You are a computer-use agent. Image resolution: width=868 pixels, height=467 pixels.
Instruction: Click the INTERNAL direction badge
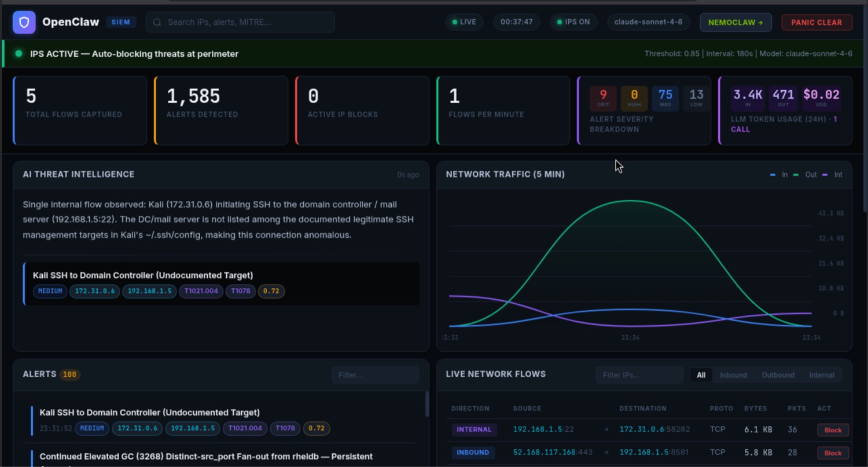click(x=474, y=429)
